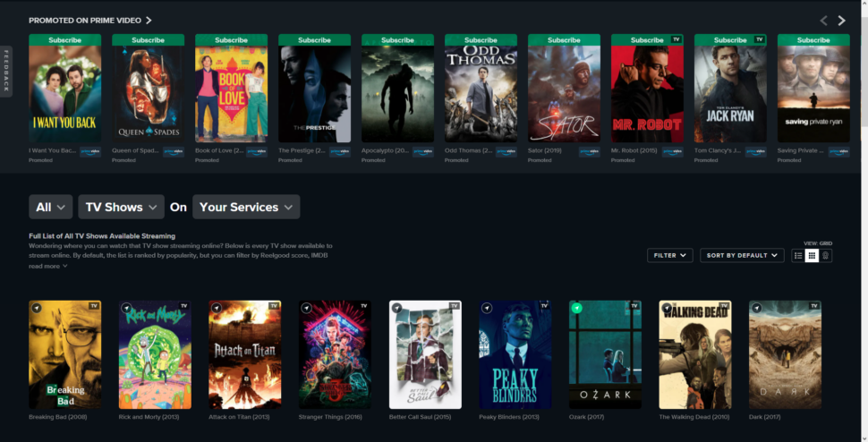Click the TV badge on Mr. Robot poster
This screenshot has width=868, height=442.
point(676,40)
